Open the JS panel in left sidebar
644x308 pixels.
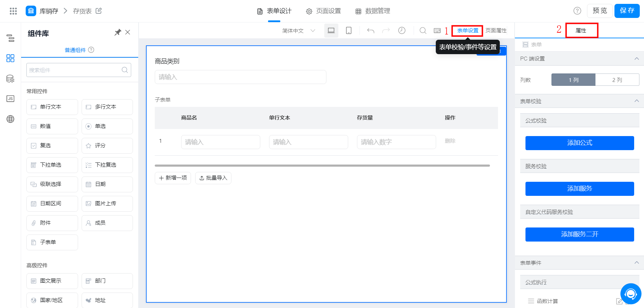click(x=11, y=99)
